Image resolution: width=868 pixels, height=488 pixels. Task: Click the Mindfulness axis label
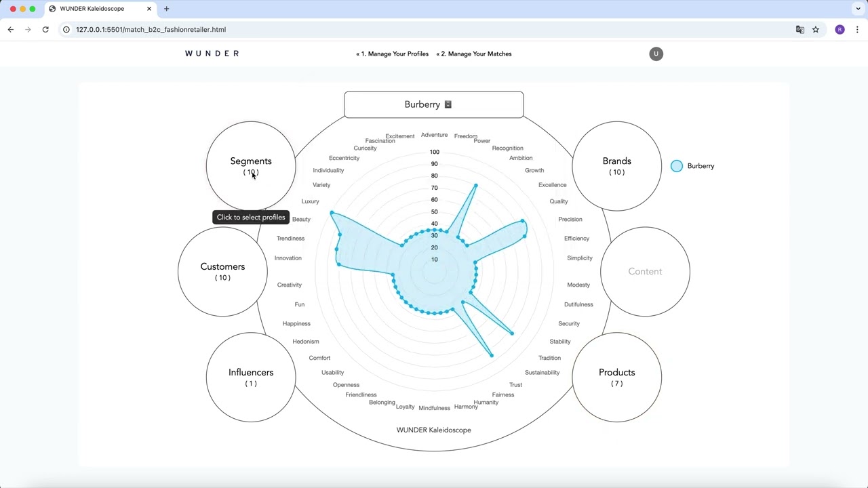(434, 408)
